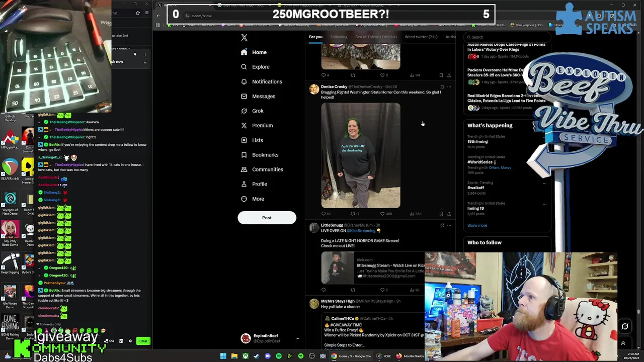The image size is (644, 362).
Task: Open Communities in the sidebar
Action: point(262,169)
